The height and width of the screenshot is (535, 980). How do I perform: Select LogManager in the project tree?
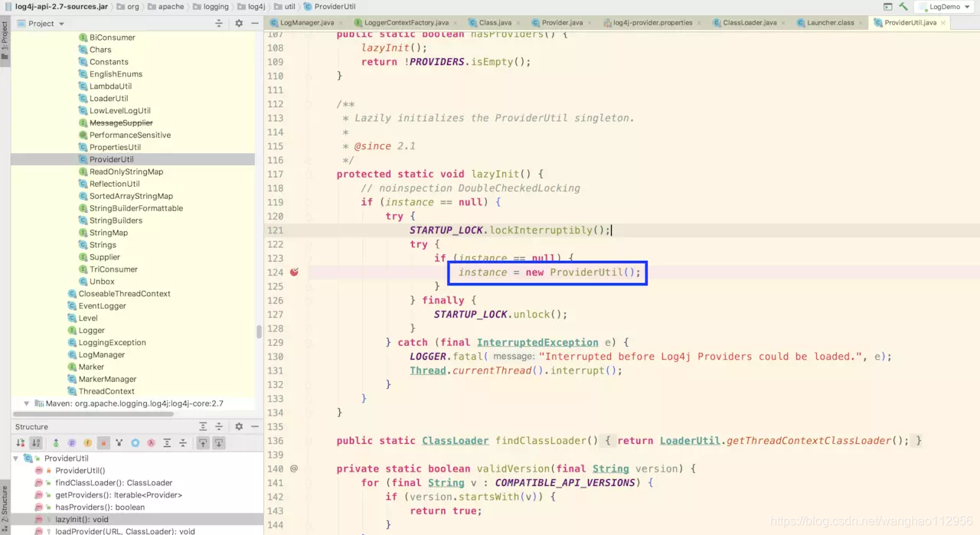click(x=102, y=355)
